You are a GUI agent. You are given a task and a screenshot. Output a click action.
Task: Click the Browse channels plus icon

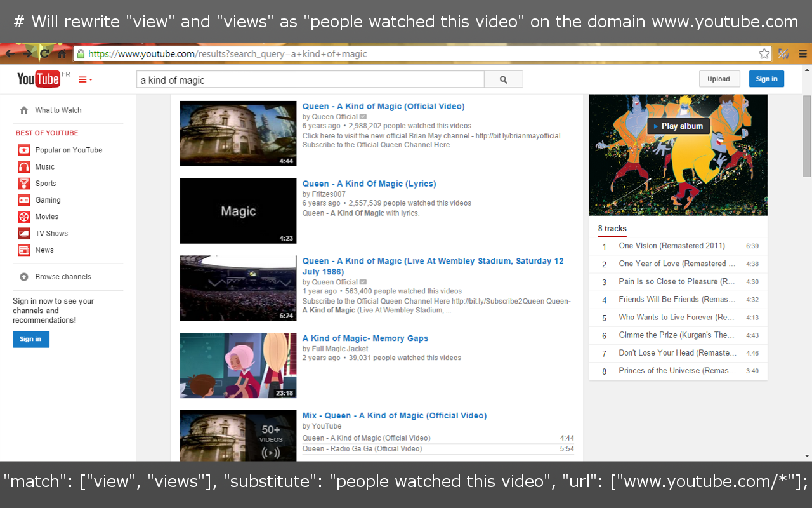pyautogui.click(x=24, y=277)
